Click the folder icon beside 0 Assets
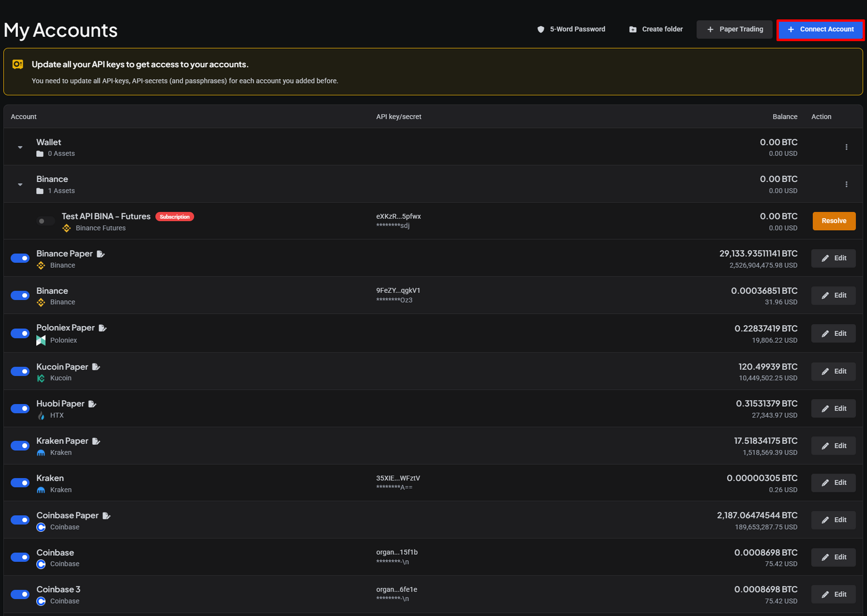The image size is (867, 616). click(40, 154)
